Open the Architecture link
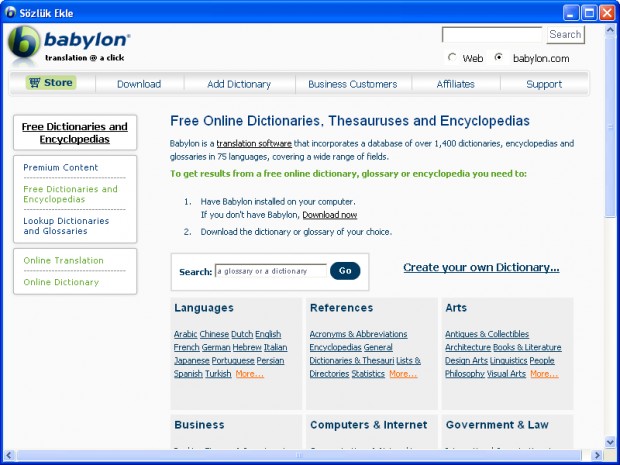This screenshot has width=620, height=465. point(468,347)
